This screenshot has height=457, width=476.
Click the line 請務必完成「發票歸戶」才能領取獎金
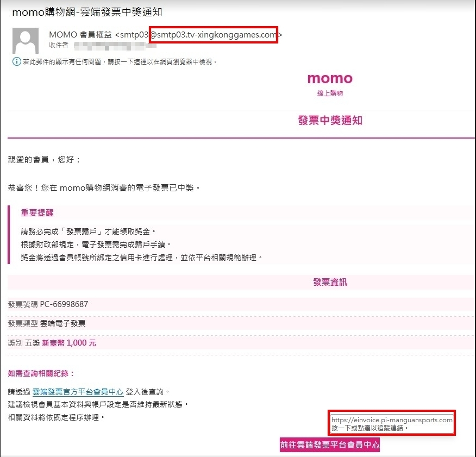pos(89,231)
